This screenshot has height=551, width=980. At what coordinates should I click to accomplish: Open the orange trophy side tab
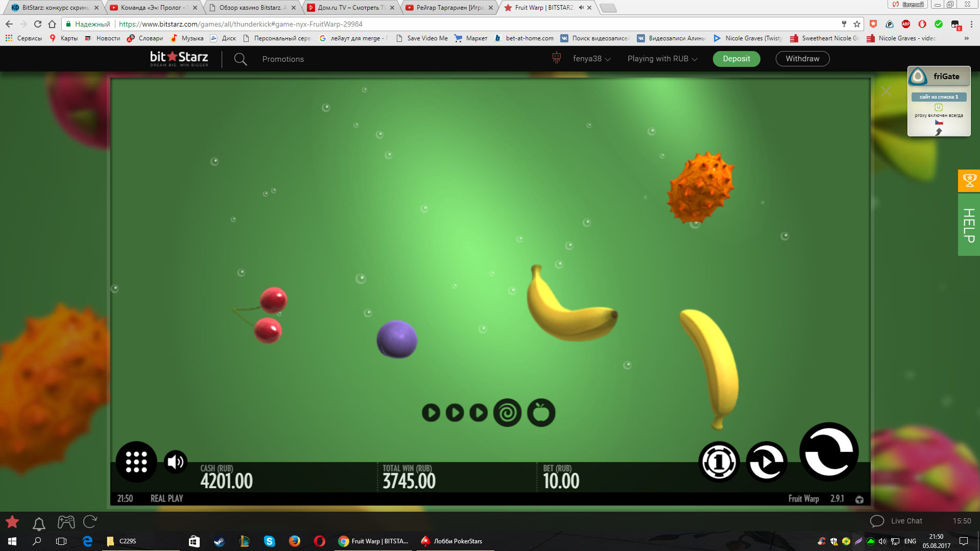click(x=969, y=181)
